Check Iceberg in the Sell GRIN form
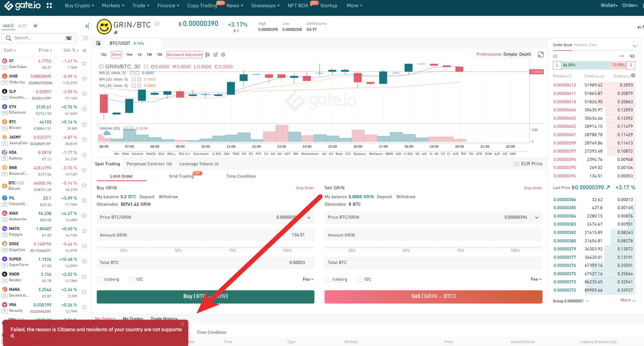 point(327,279)
